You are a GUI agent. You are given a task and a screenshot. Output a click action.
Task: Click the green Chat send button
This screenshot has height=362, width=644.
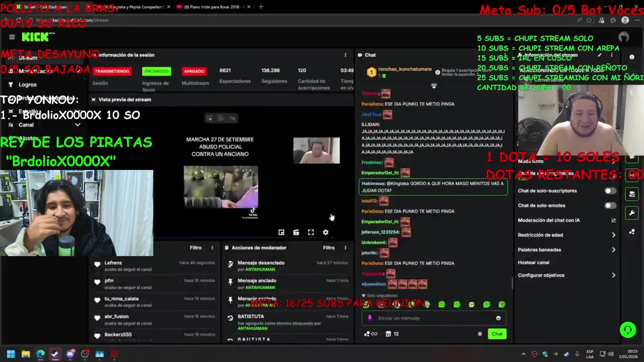(497, 334)
